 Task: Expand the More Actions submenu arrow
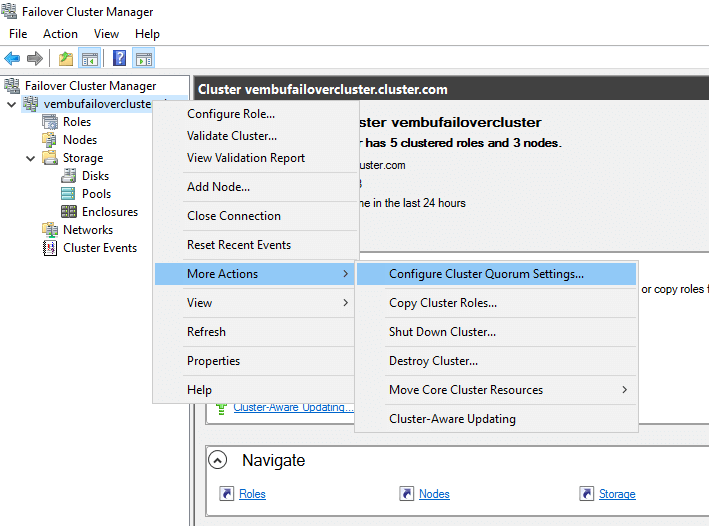[x=345, y=274]
